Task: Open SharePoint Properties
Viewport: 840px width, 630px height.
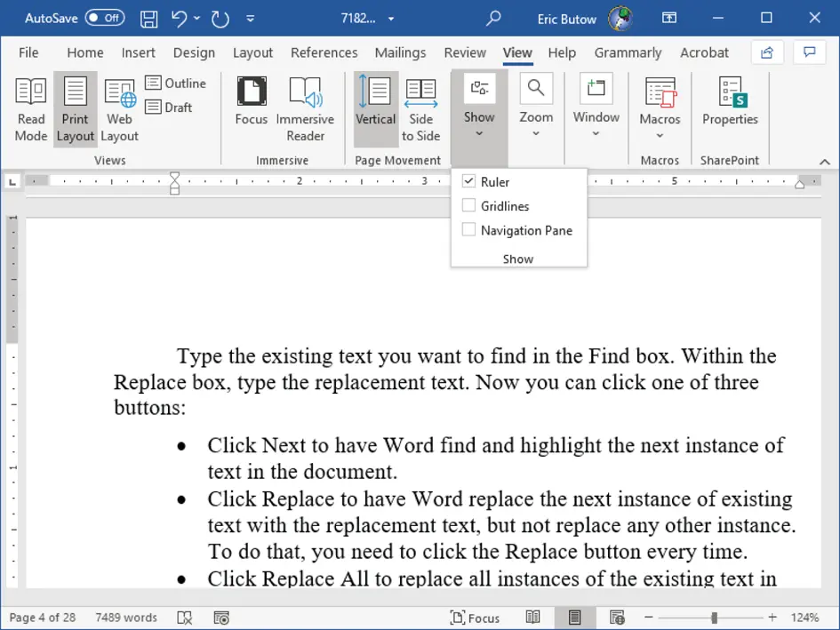Action: click(730, 101)
